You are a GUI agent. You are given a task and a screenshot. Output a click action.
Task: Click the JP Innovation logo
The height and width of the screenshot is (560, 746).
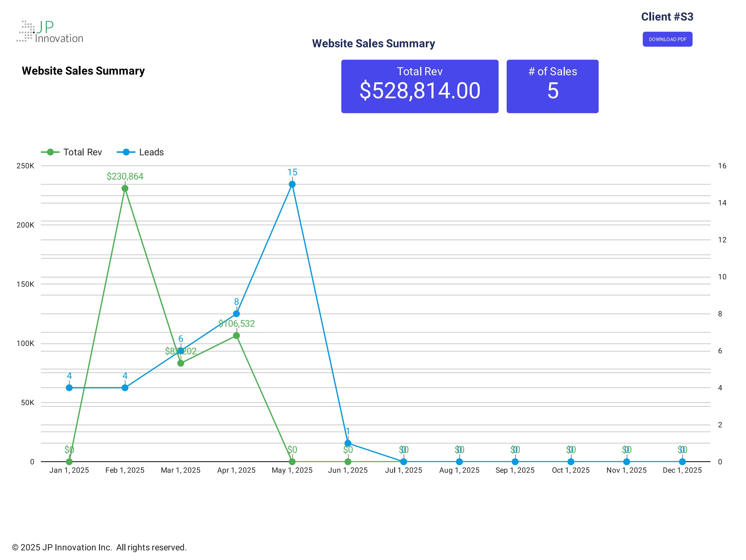pyautogui.click(x=50, y=31)
